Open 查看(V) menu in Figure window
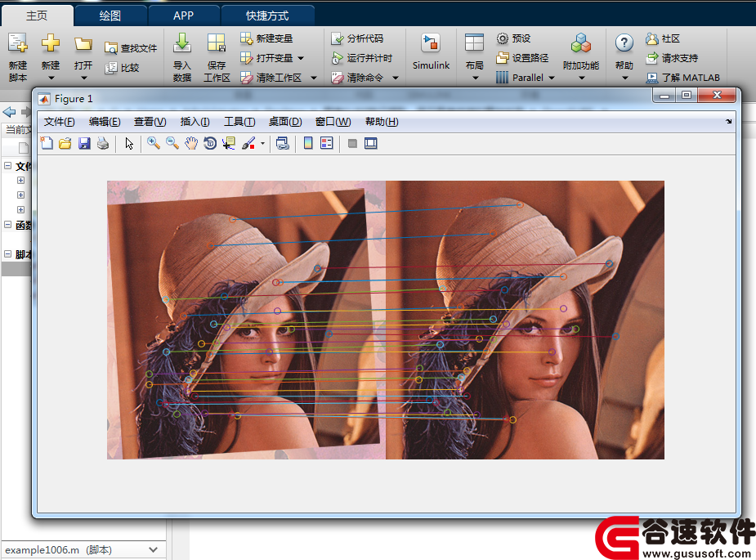Viewport: 756px width, 560px height. 150,122
